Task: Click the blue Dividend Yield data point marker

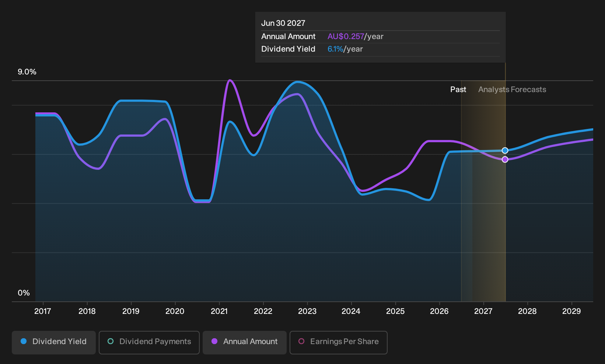Action: (x=505, y=150)
